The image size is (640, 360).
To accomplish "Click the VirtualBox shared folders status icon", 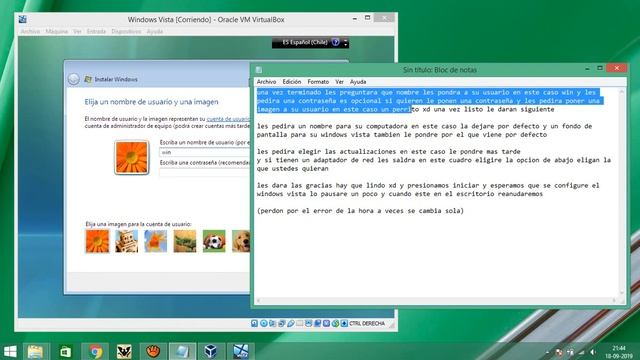I will (x=300, y=323).
